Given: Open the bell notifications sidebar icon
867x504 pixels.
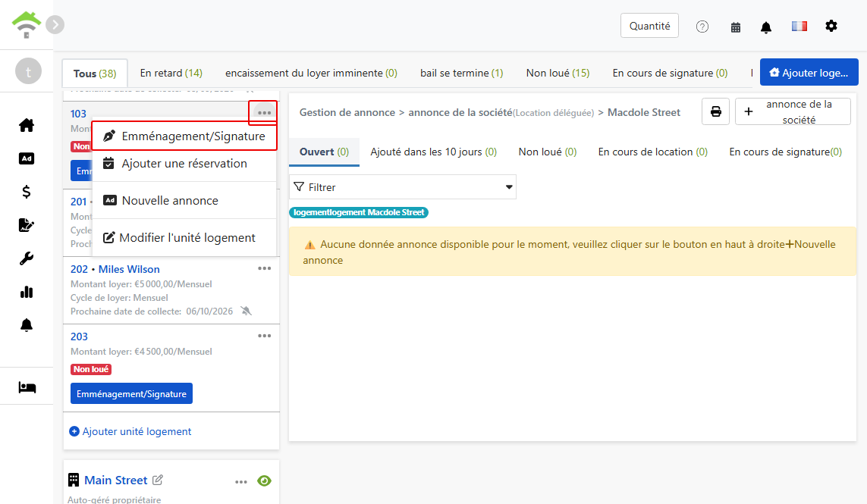Looking at the screenshot, I should (x=27, y=325).
